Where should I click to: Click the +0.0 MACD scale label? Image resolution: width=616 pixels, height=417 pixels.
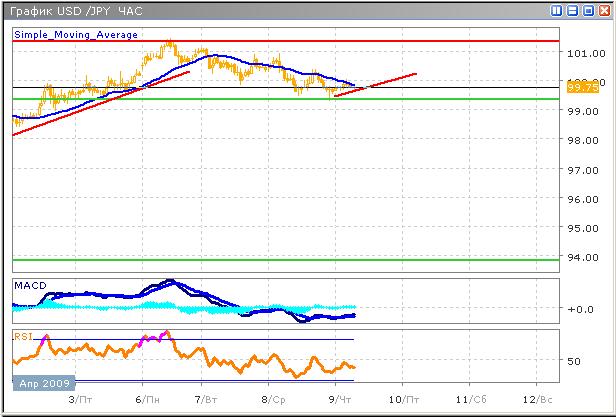(578, 309)
